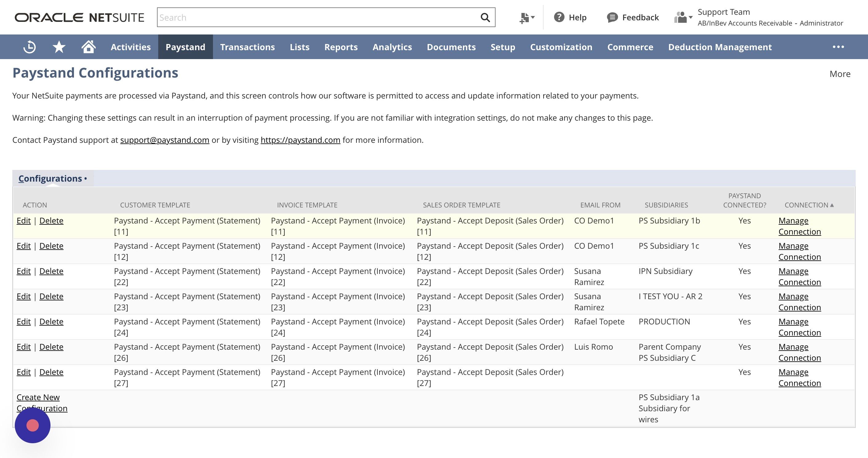Click the Oracle NetSuite logo
Viewport: 868px width, 458px height.
(79, 18)
